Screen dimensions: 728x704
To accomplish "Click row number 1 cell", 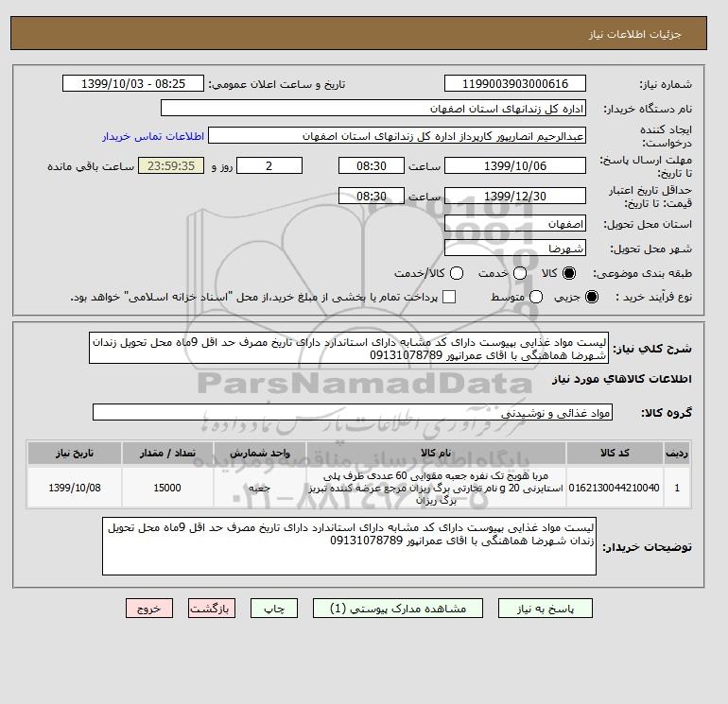I will [x=677, y=488].
